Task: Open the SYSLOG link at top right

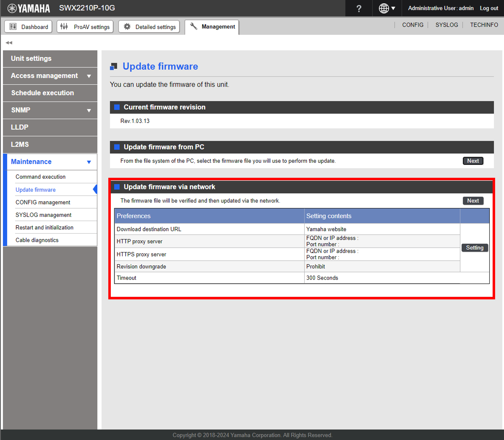Action: (x=447, y=25)
